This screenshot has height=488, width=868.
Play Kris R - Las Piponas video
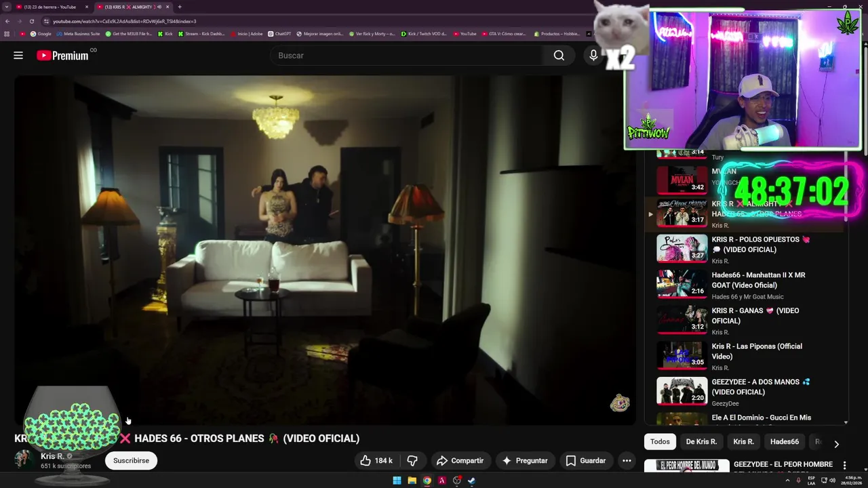coord(757,351)
